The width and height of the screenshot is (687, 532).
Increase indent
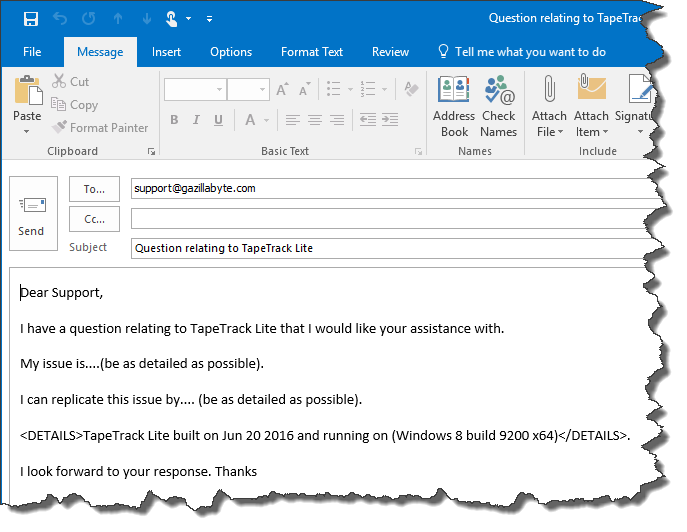point(390,120)
